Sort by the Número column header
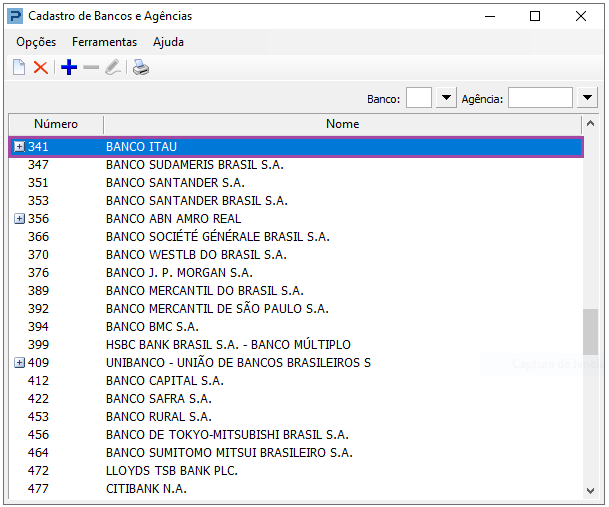Image resolution: width=609 pixels, height=507 pixels. (56, 124)
